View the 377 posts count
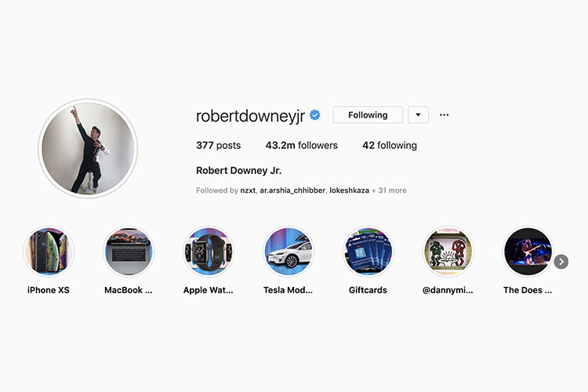This screenshot has height=392, width=588. (x=218, y=145)
